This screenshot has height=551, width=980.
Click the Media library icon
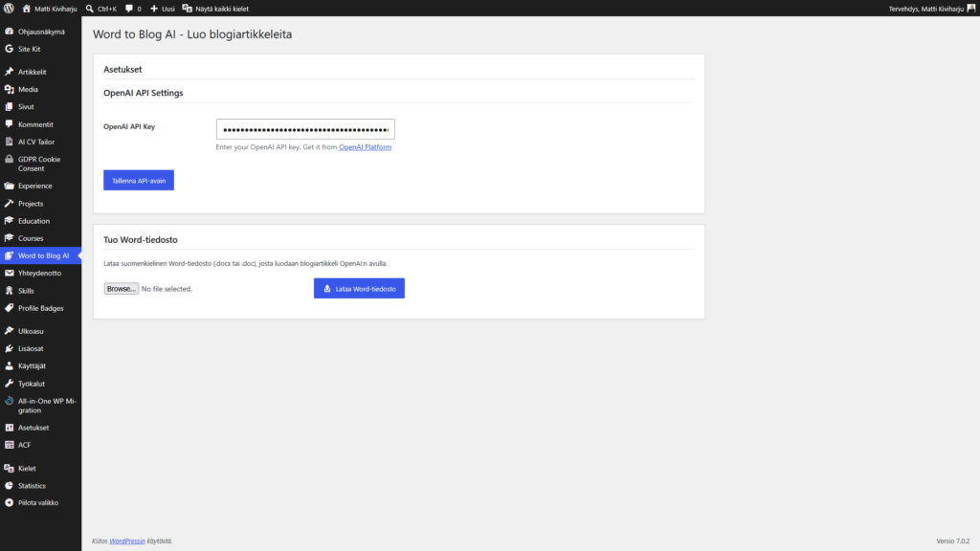point(9,89)
